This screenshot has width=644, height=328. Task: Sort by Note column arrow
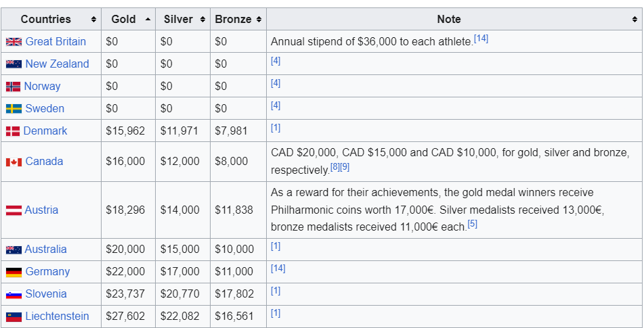click(635, 20)
